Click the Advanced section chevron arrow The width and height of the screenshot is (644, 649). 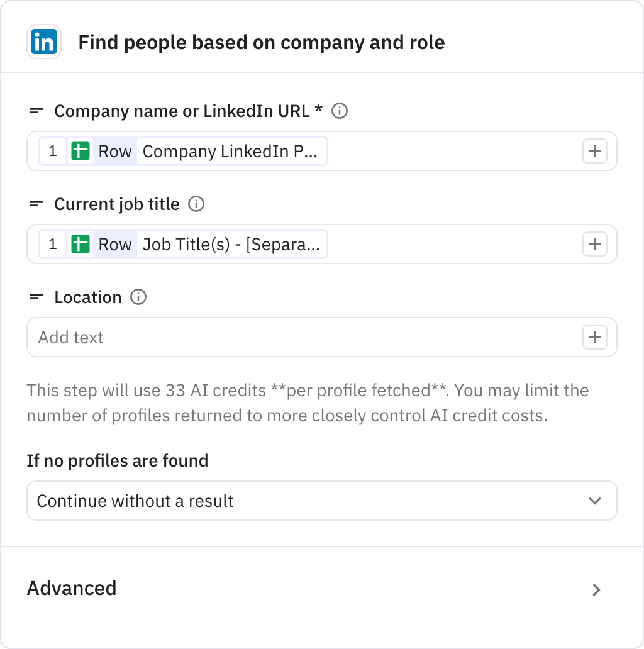point(595,590)
